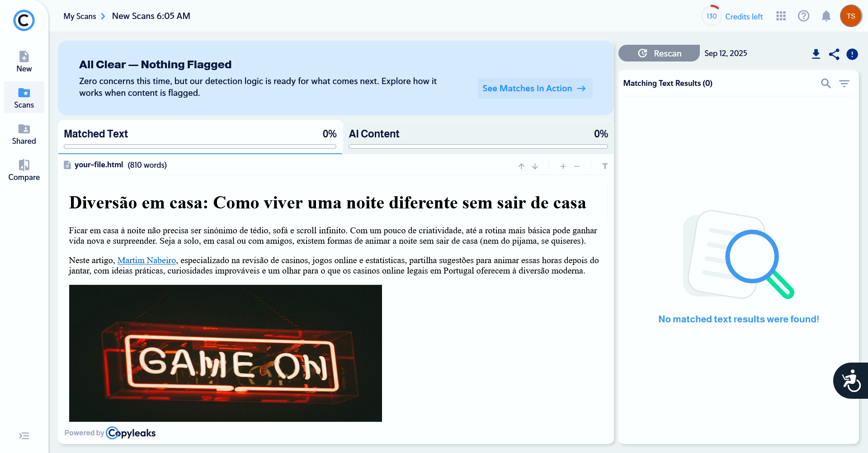Open the notifications bell
Image resolution: width=868 pixels, height=453 pixels.
coord(826,16)
